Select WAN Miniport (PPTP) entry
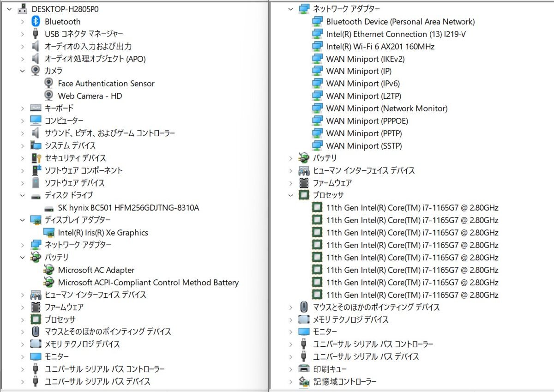The width and height of the screenshot is (554, 392). 364,133
